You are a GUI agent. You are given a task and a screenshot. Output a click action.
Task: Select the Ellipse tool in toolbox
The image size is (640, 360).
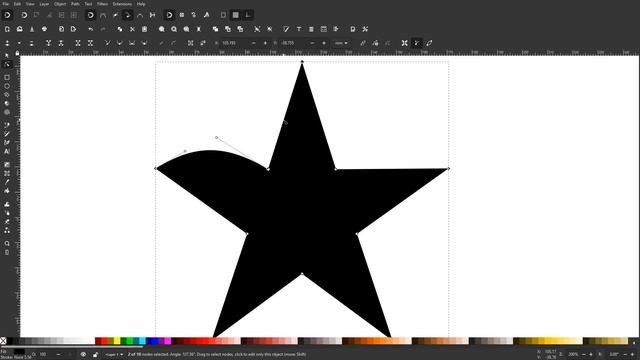tap(7, 86)
